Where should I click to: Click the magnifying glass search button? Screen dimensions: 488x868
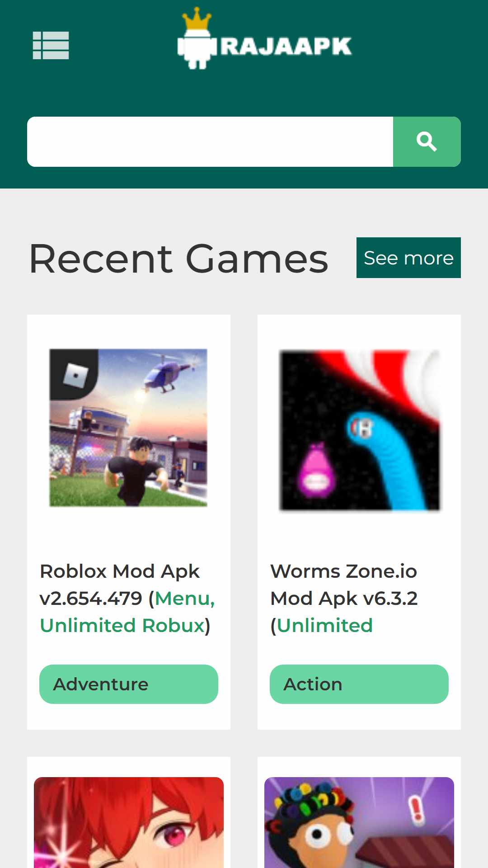click(x=427, y=142)
